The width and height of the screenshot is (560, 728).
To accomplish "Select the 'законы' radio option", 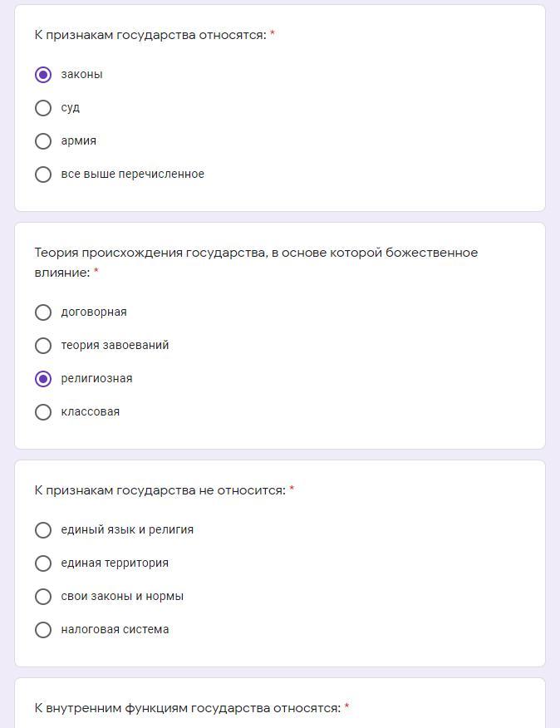I will tap(43, 75).
